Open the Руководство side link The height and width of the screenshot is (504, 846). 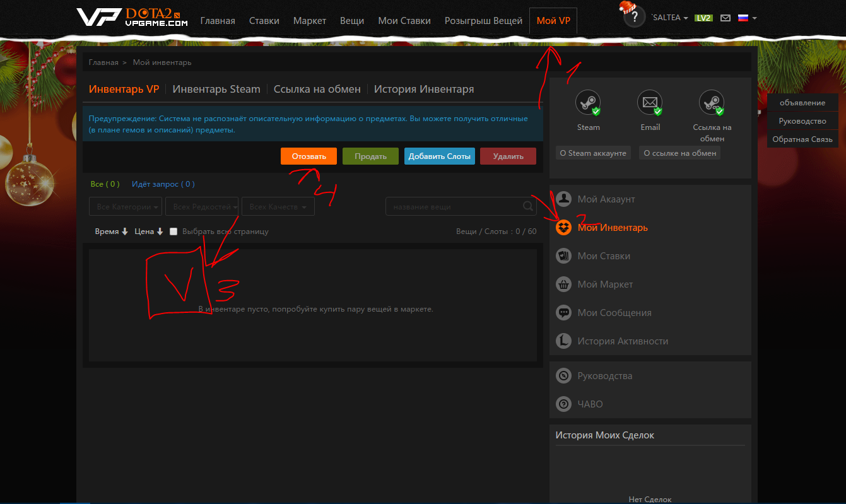point(802,121)
